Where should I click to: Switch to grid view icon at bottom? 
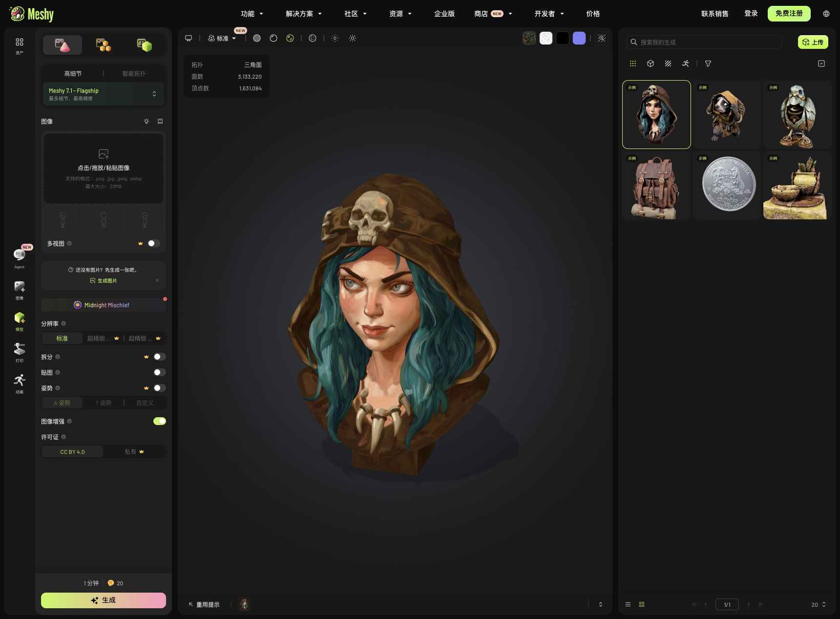[x=642, y=604]
